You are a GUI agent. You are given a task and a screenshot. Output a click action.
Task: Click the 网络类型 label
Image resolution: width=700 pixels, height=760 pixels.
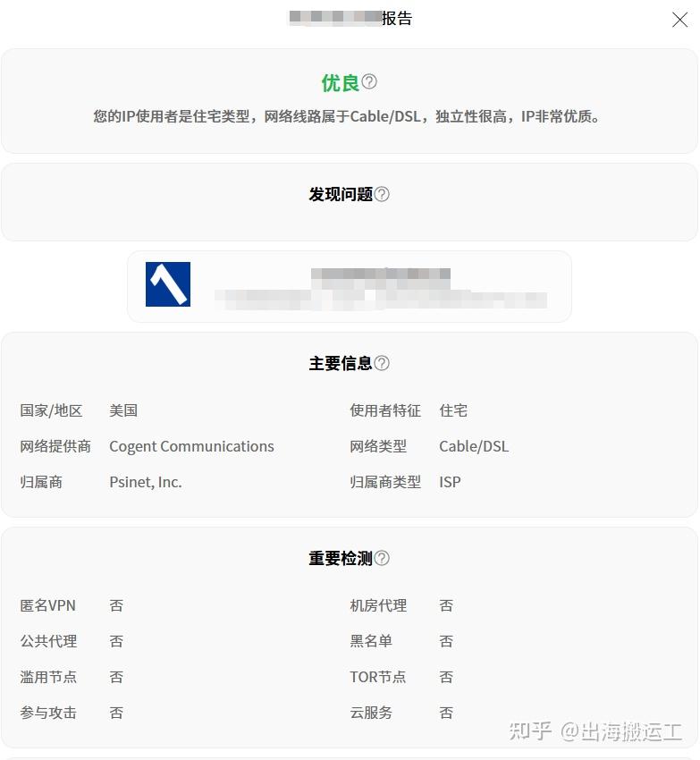378,446
